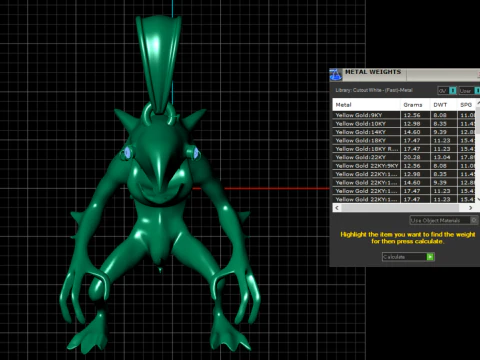480x360 pixels.
Task: Select the Yellow Gold:9KY row
Action: (404, 115)
